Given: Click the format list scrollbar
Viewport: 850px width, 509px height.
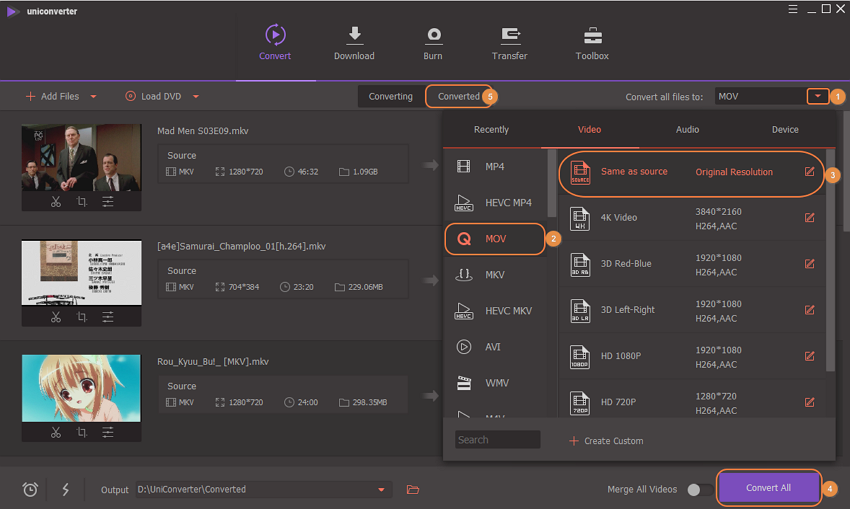Looking at the screenshot, I should pyautogui.click(x=552, y=183).
